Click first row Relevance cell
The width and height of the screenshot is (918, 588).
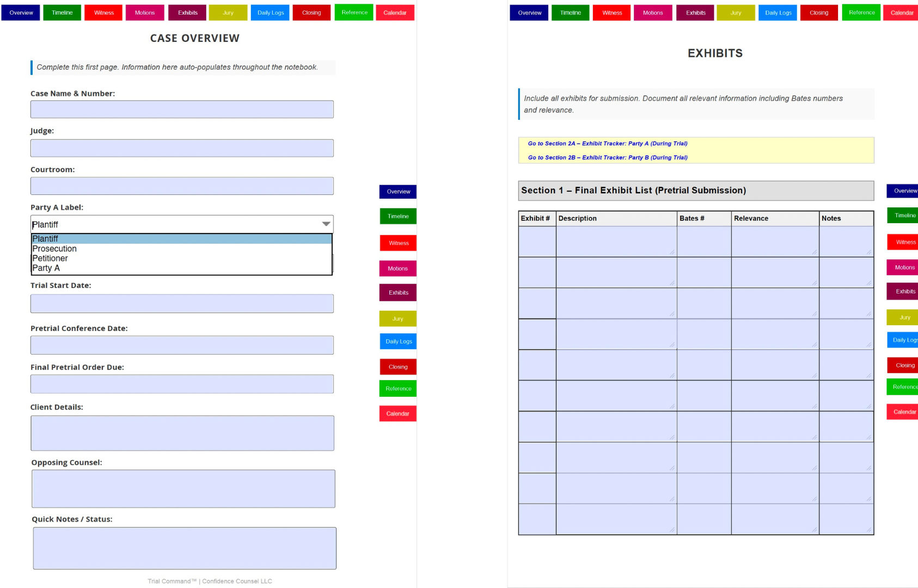(775, 242)
